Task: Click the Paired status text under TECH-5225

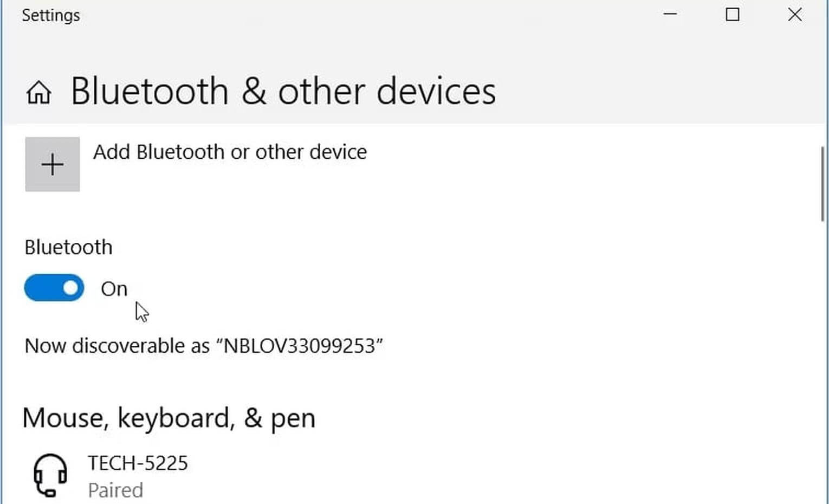Action: point(115,490)
